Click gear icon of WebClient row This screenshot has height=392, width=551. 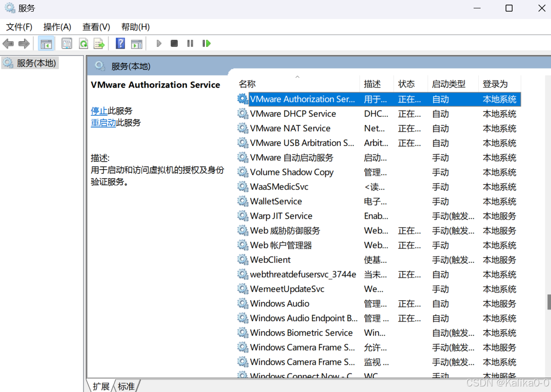242,259
